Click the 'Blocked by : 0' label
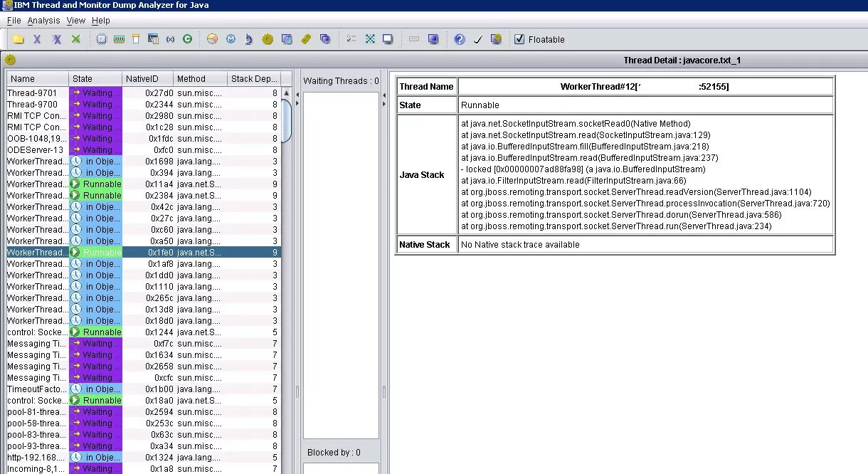Image resolution: width=868 pixels, height=474 pixels. pyautogui.click(x=334, y=452)
